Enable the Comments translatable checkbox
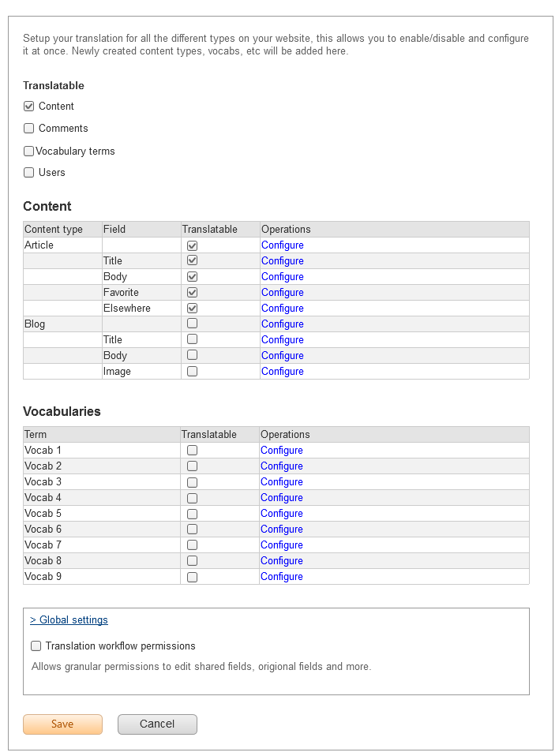This screenshot has height=756, width=559. [x=29, y=129]
